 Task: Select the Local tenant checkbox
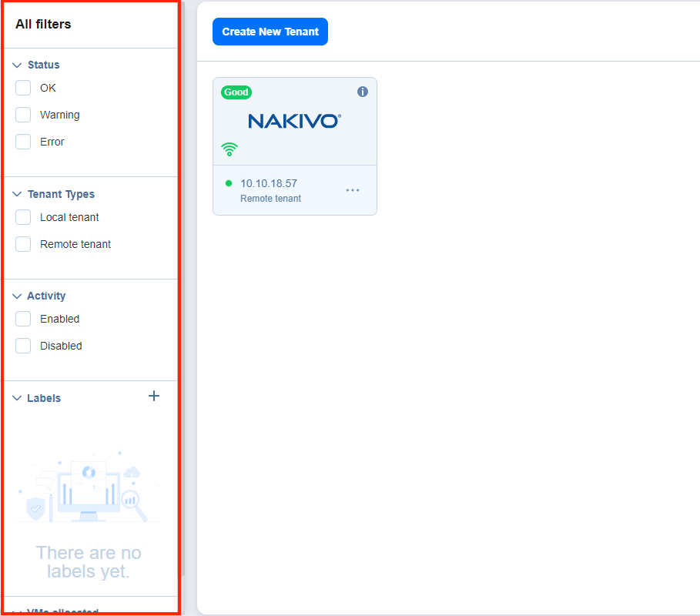click(24, 217)
